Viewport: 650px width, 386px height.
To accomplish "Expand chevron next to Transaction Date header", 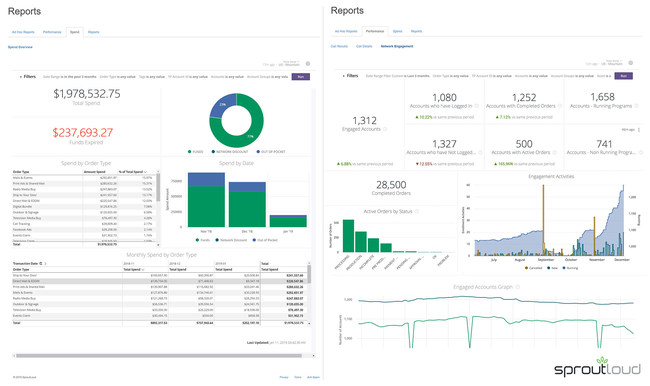I will pos(46,263).
